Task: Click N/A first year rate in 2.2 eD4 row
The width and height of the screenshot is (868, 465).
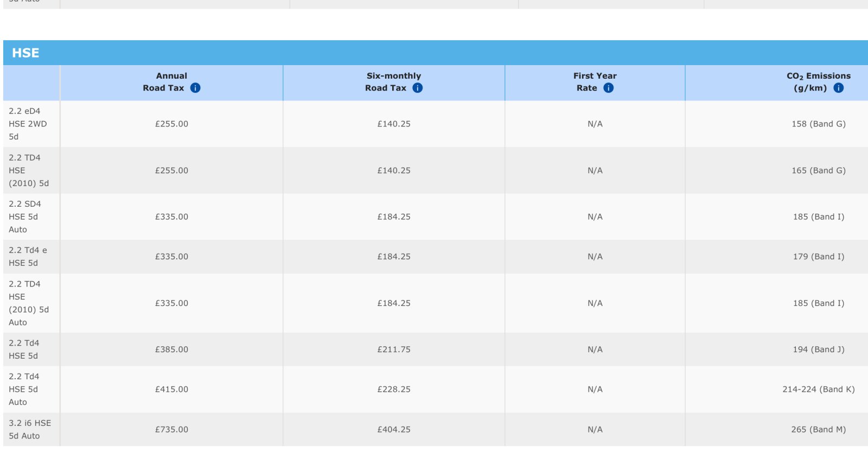Action: pyautogui.click(x=595, y=124)
